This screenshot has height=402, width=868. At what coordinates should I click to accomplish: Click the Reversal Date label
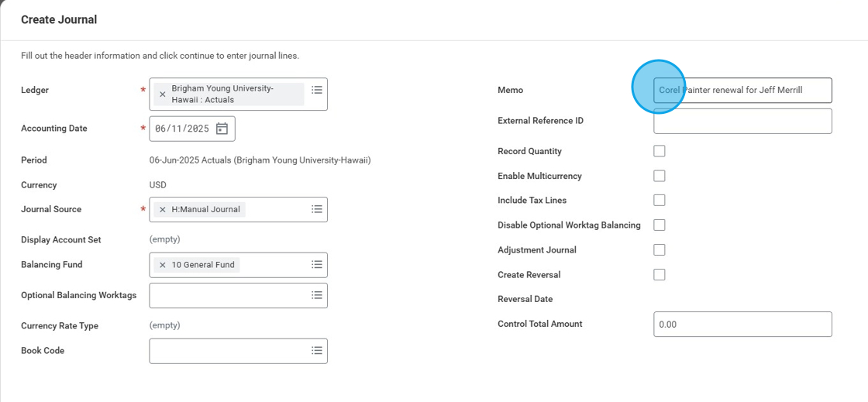525,299
